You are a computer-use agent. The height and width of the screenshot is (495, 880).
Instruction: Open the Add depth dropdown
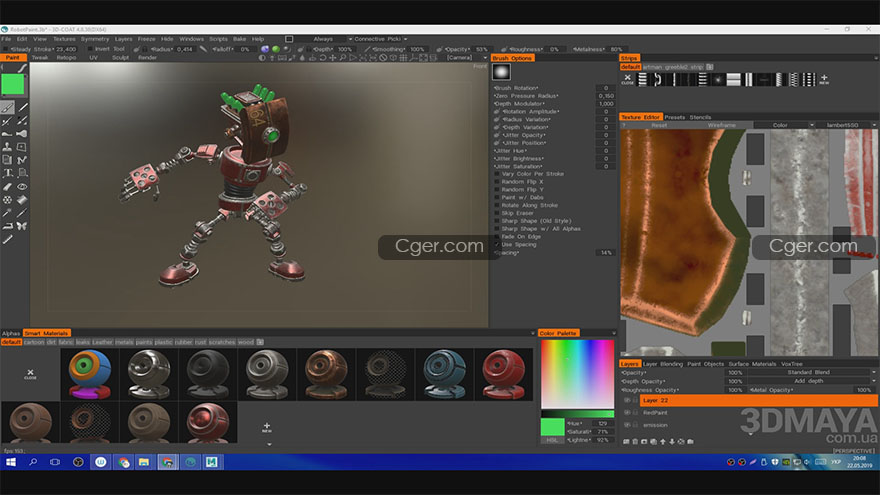[812, 381]
